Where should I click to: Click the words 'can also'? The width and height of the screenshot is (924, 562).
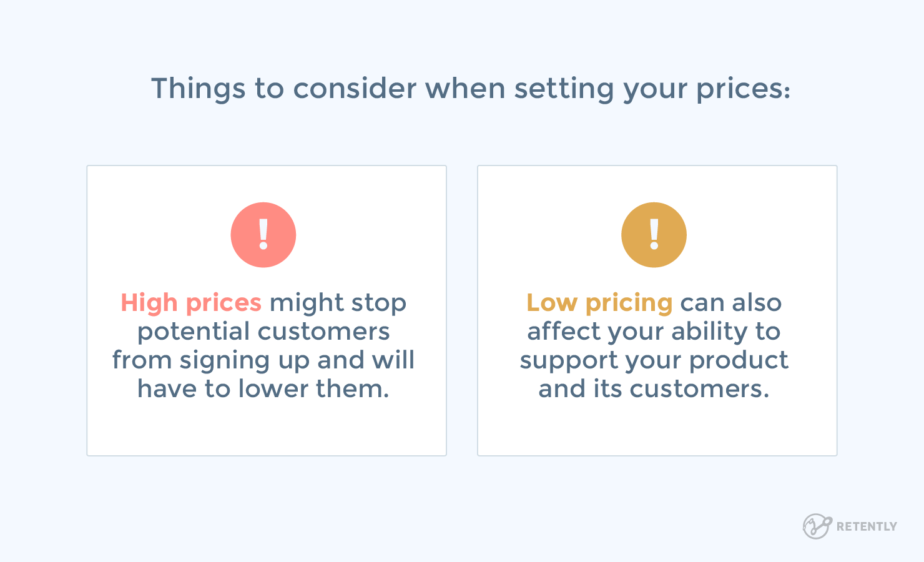(x=730, y=303)
